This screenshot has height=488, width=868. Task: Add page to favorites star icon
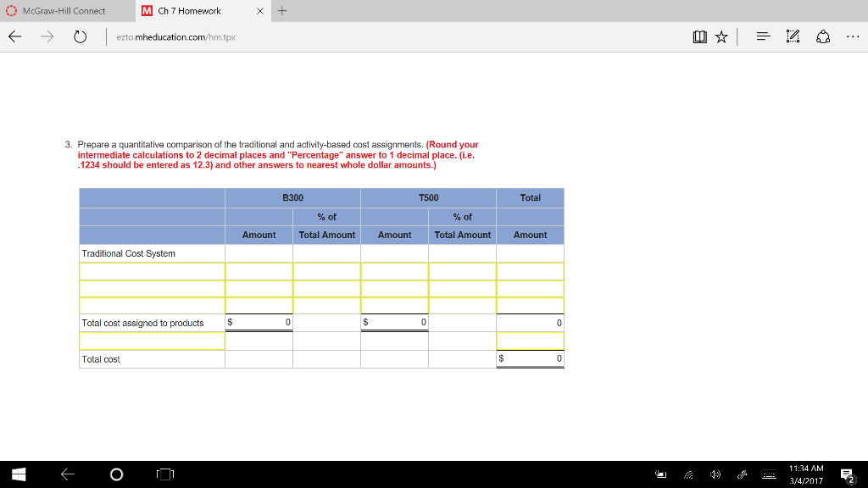coord(721,37)
